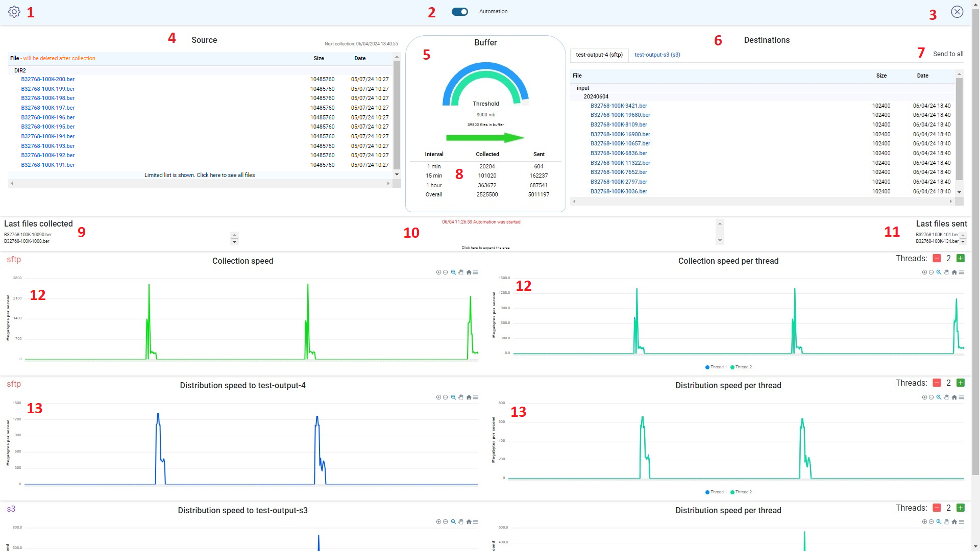Click the link to see all source files
Viewport: 980px width, 551px height.
coord(200,175)
